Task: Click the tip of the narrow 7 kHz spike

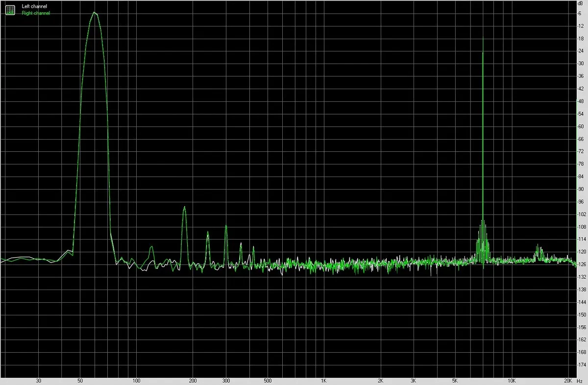Action: coord(483,39)
